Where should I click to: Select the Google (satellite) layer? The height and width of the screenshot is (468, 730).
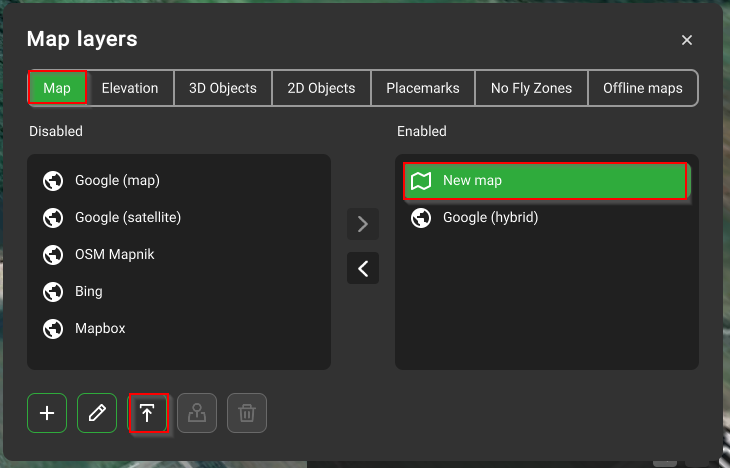(127, 217)
